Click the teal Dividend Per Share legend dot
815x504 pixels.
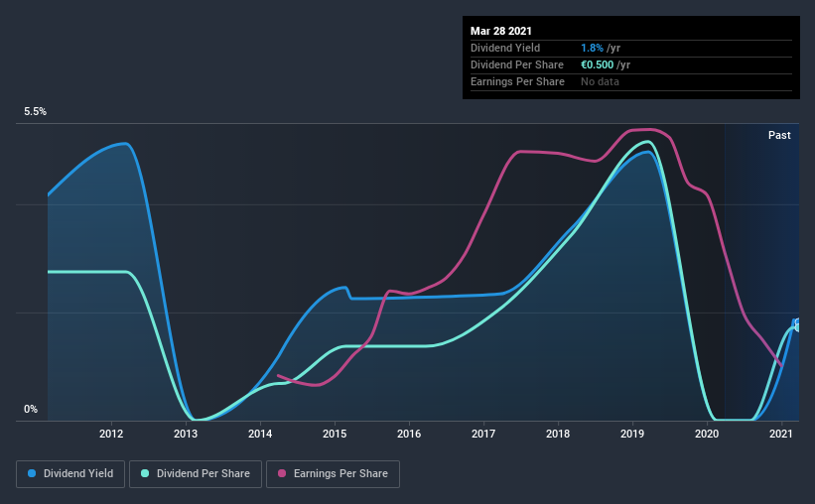[x=145, y=473]
